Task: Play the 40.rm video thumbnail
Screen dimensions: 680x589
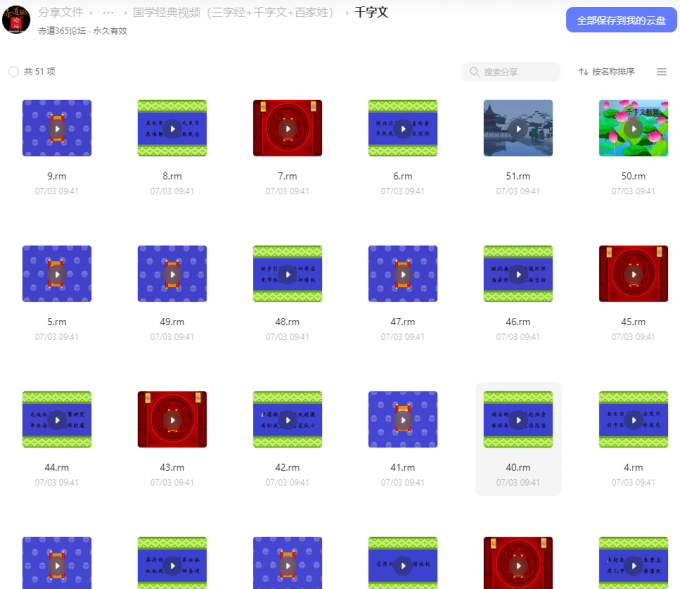Action: point(518,420)
